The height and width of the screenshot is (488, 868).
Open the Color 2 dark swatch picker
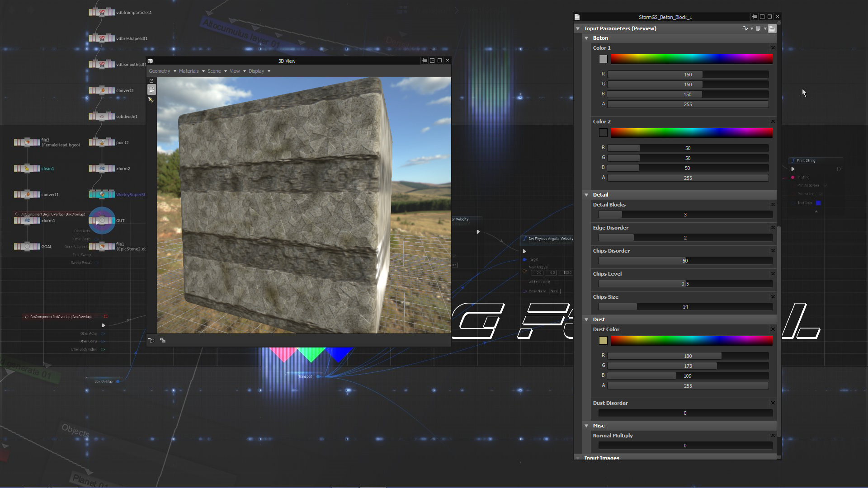603,133
